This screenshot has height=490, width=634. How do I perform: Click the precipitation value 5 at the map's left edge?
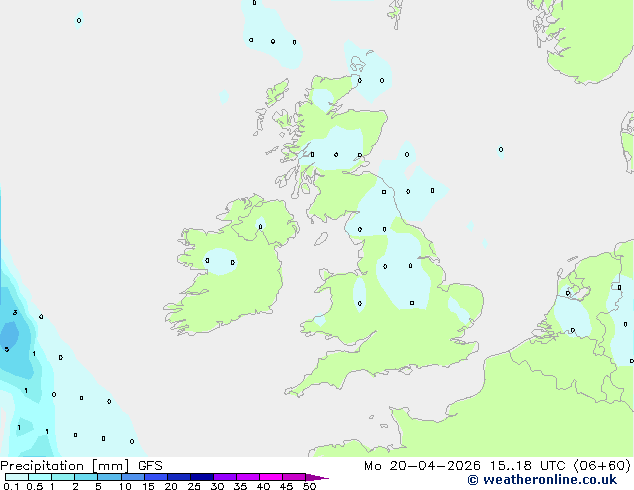tap(7, 349)
